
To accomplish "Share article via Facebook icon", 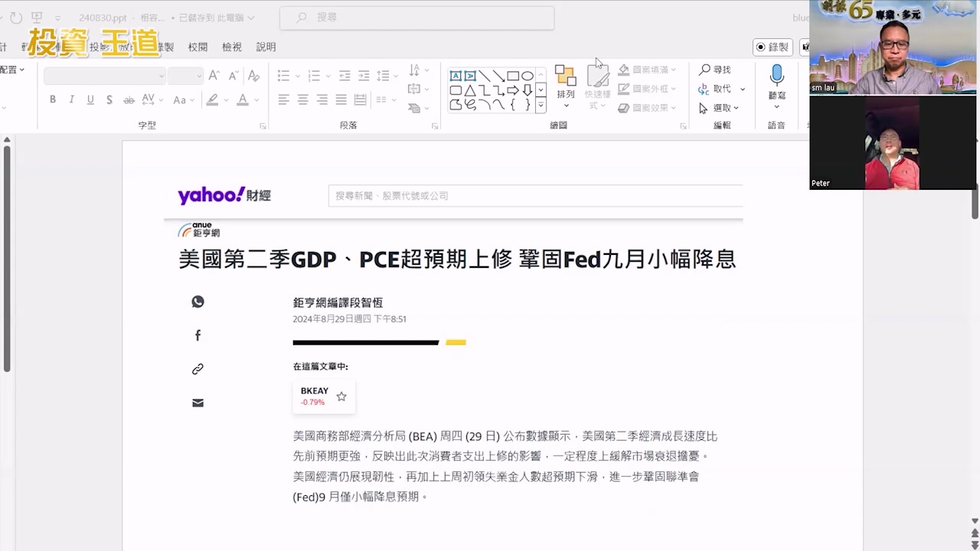I will 198,335.
